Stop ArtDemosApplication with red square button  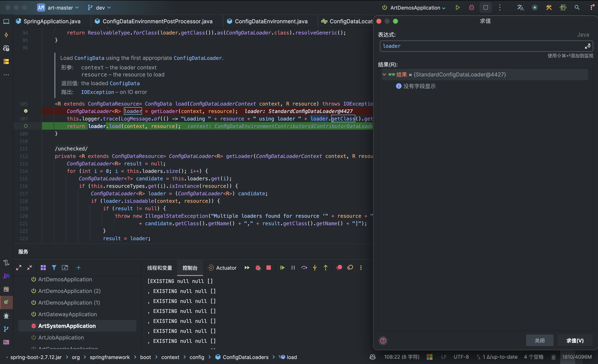pos(486,7)
